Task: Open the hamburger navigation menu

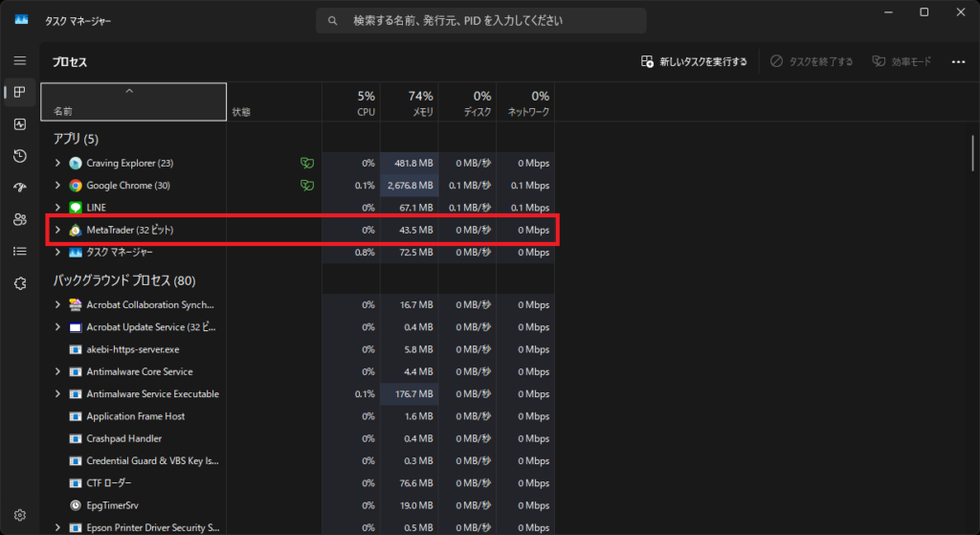Action: pyautogui.click(x=20, y=60)
